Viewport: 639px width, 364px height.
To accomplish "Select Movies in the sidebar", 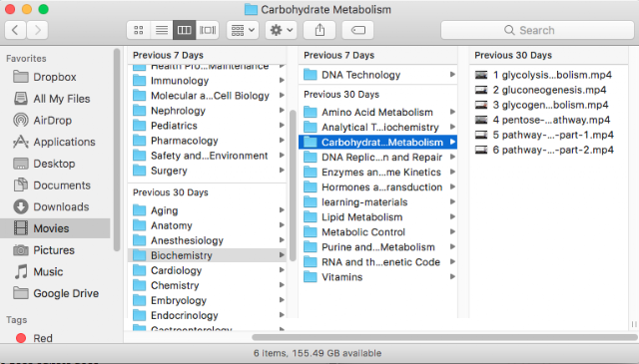I will point(55,228).
